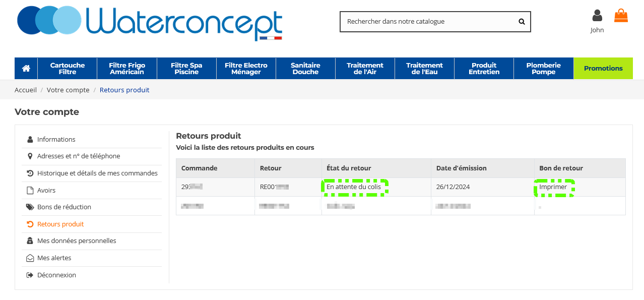Select Mes données personnelles

tap(77, 241)
